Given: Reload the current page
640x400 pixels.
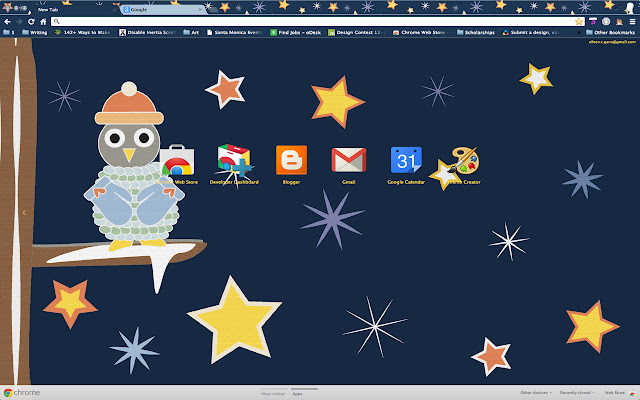Looking at the screenshot, I should 31,22.
